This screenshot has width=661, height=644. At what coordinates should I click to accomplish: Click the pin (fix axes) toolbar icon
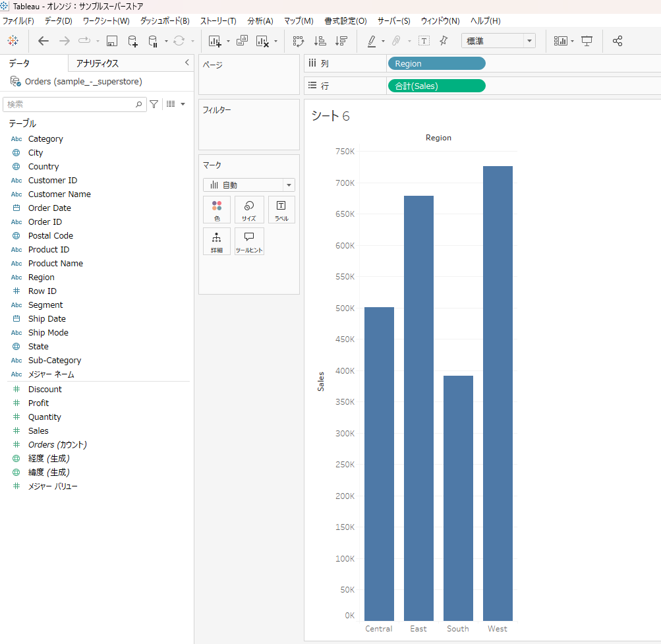tap(444, 41)
